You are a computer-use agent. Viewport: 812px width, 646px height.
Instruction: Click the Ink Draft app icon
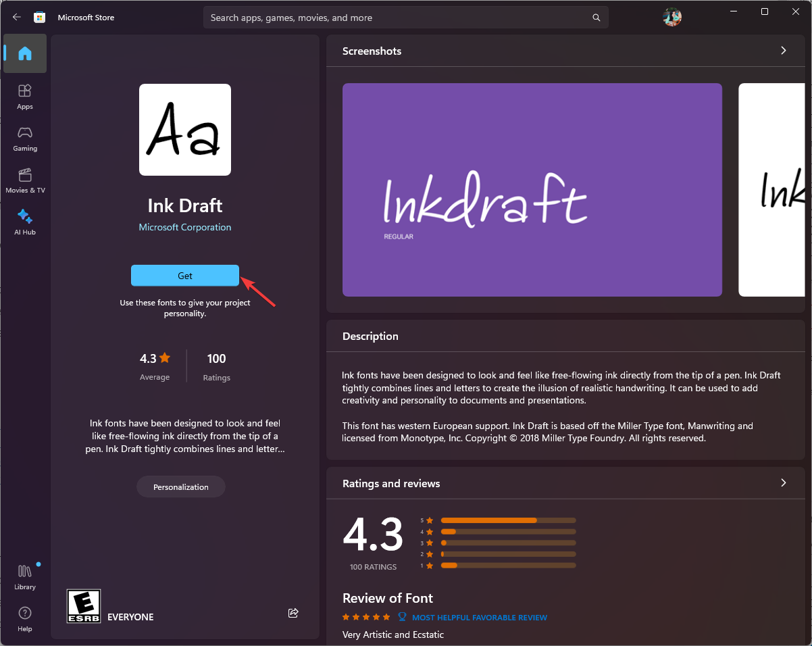(185, 130)
